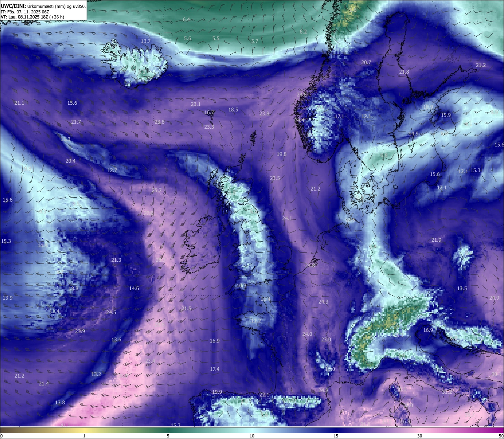
Task: Click the 13.9 value label
Action: click(x=7, y=298)
